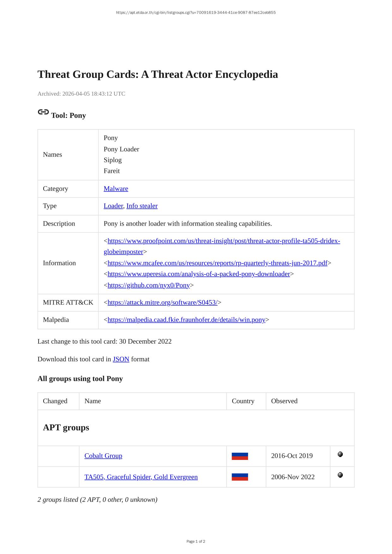
Task: Open the Loader type link
Action: pyautogui.click(x=113, y=206)
